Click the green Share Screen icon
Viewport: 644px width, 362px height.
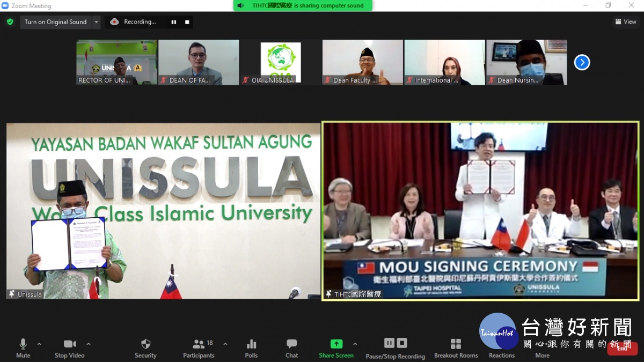336,344
